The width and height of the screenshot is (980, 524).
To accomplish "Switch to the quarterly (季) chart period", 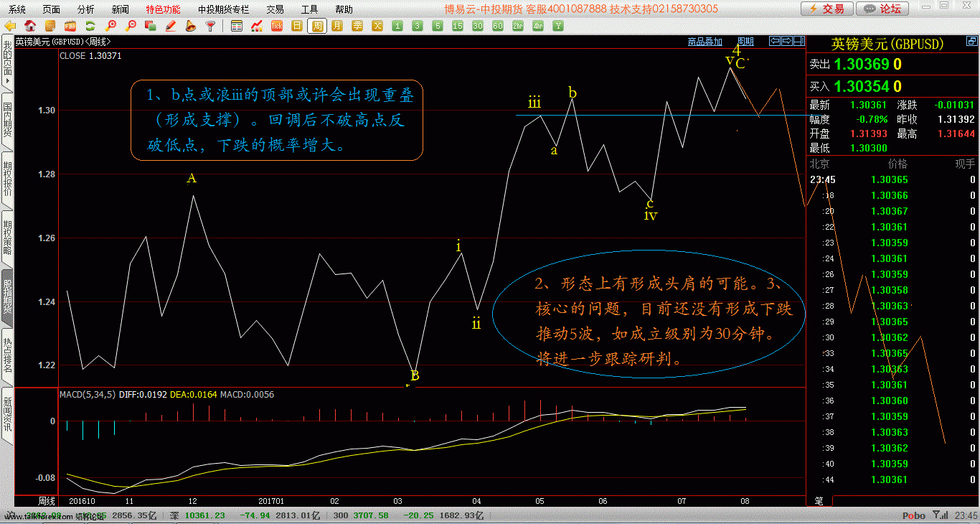I will point(357,26).
